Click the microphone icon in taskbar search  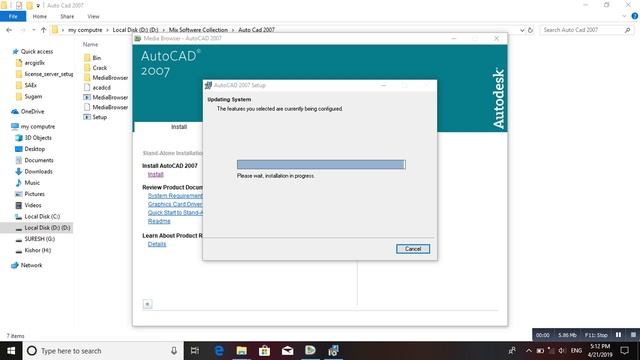(x=174, y=351)
